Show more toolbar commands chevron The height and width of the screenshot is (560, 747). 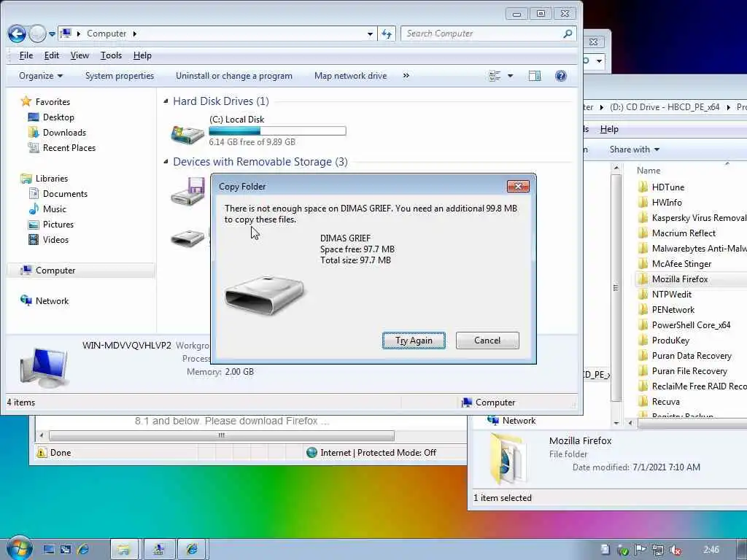[x=406, y=75]
